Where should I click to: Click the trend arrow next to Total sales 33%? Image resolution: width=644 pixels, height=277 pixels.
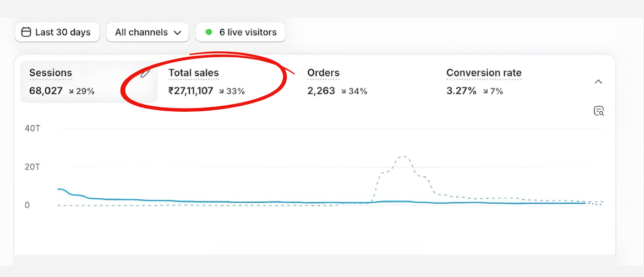coord(221,91)
